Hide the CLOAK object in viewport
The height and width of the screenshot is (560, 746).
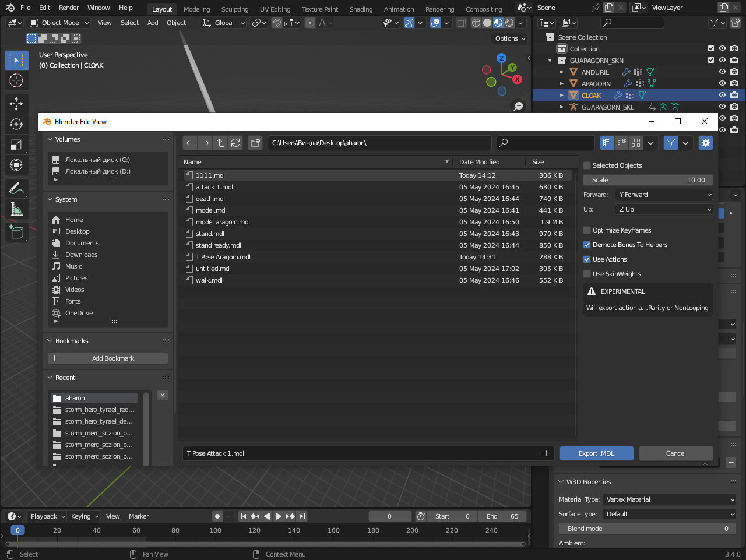click(722, 95)
